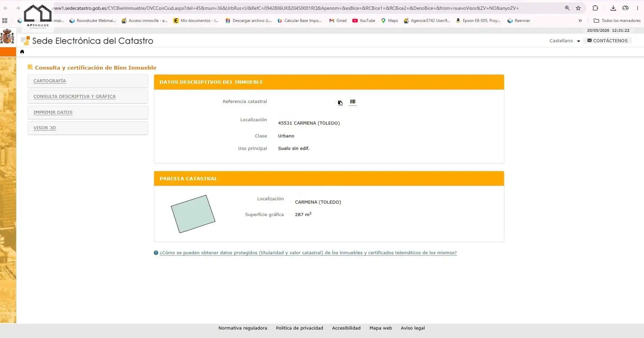Open Todos los marcadores folder
The image size is (644, 338).
pyautogui.click(x=617, y=21)
